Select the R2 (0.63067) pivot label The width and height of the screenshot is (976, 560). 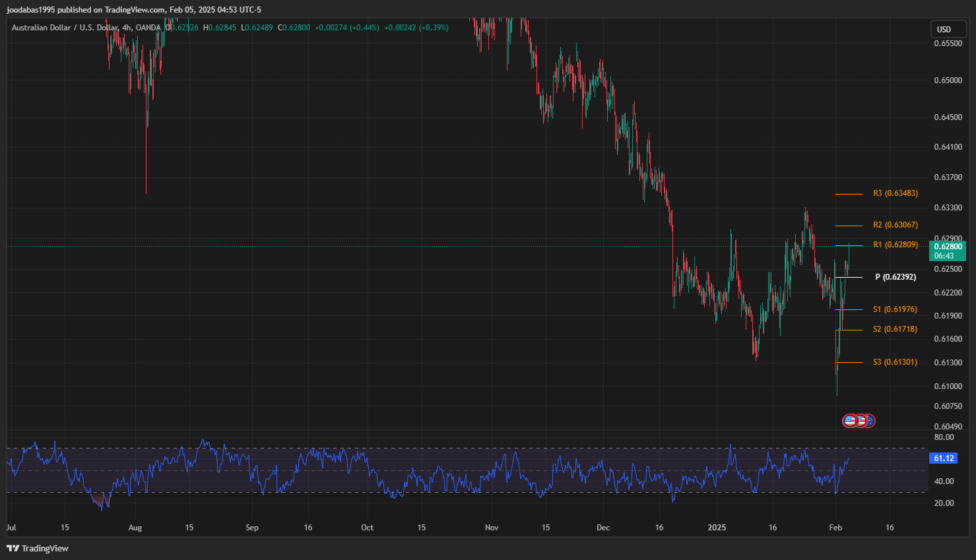point(895,225)
